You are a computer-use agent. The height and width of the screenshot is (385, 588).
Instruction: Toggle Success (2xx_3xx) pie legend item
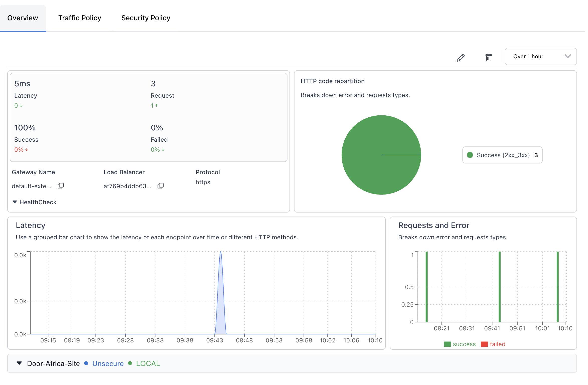coord(503,155)
